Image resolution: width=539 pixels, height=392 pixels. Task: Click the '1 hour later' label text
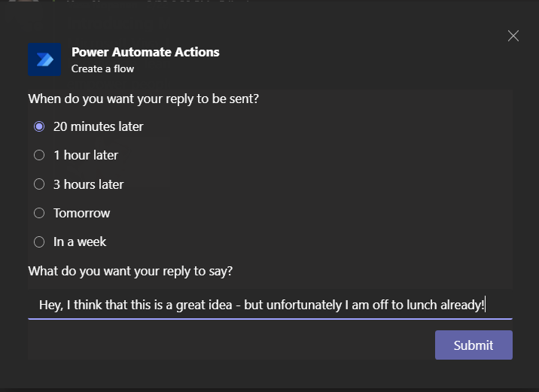point(86,155)
